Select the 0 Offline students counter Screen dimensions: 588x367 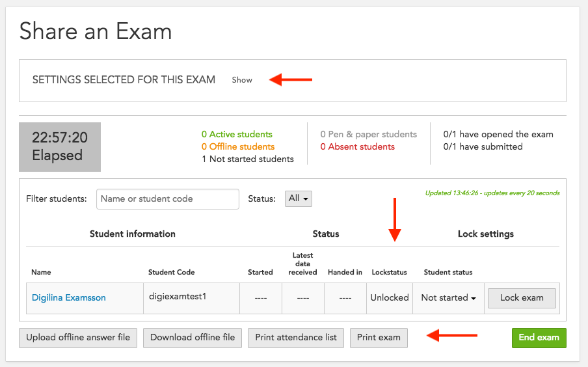[238, 146]
